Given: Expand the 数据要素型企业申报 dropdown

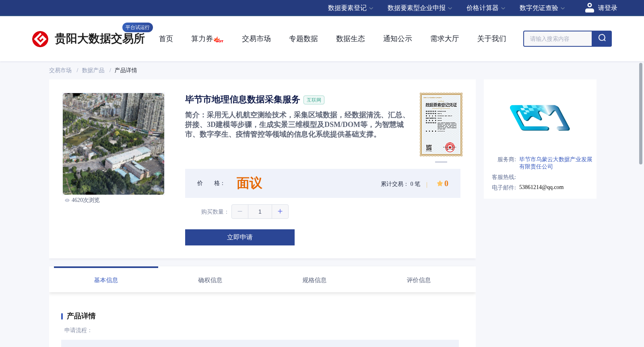Looking at the screenshot, I should click(x=419, y=8).
